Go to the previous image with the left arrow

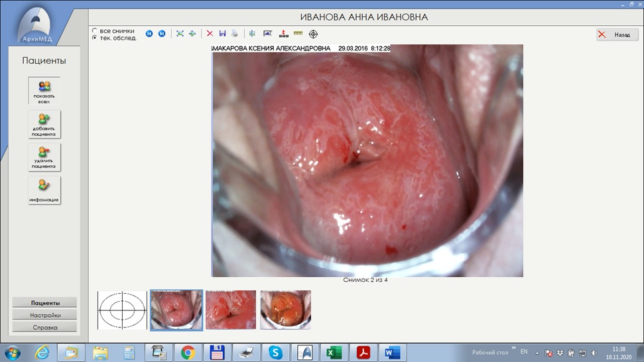click(149, 34)
